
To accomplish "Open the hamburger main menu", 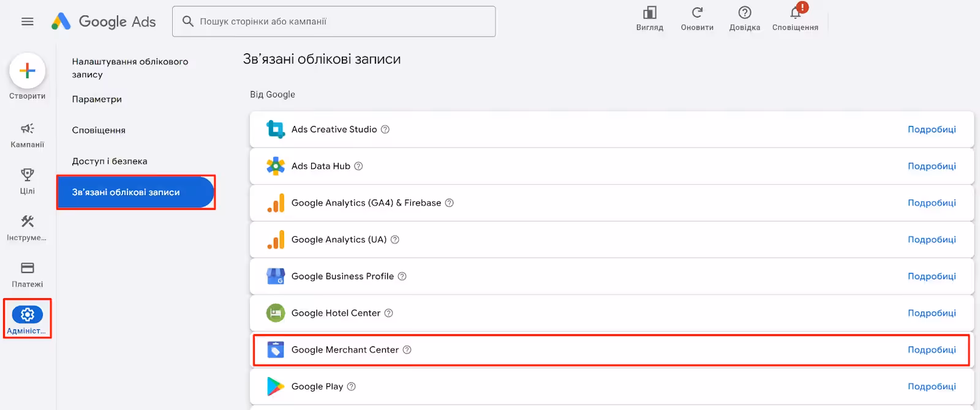I will pyautogui.click(x=27, y=21).
